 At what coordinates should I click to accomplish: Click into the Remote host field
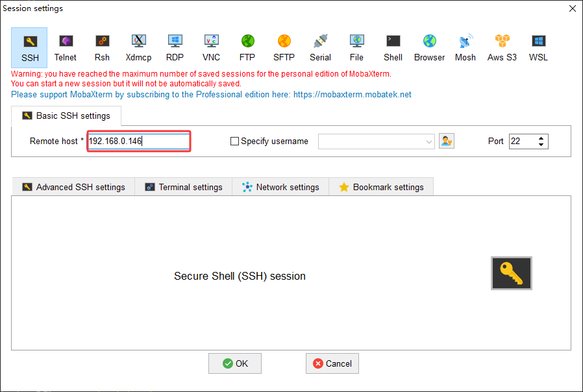point(139,141)
